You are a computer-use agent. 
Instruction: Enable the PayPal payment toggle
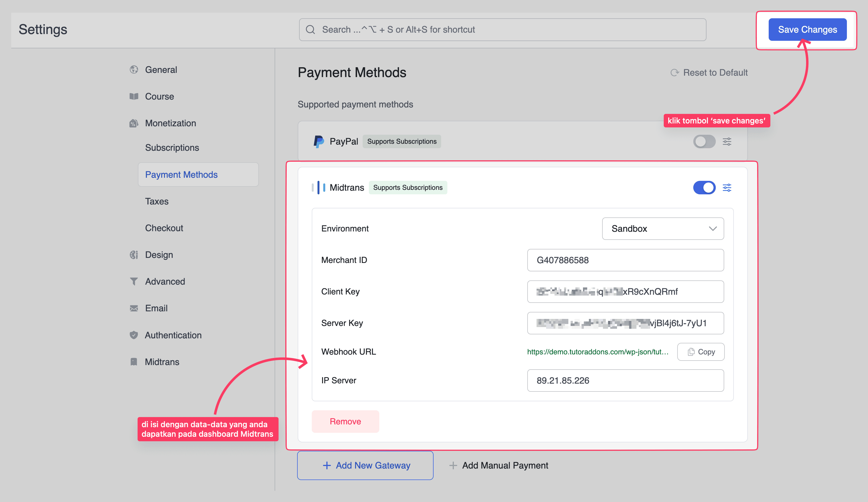704,141
